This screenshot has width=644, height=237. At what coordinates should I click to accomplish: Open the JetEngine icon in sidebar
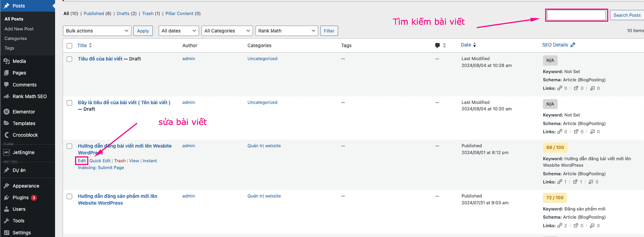[x=6, y=152]
